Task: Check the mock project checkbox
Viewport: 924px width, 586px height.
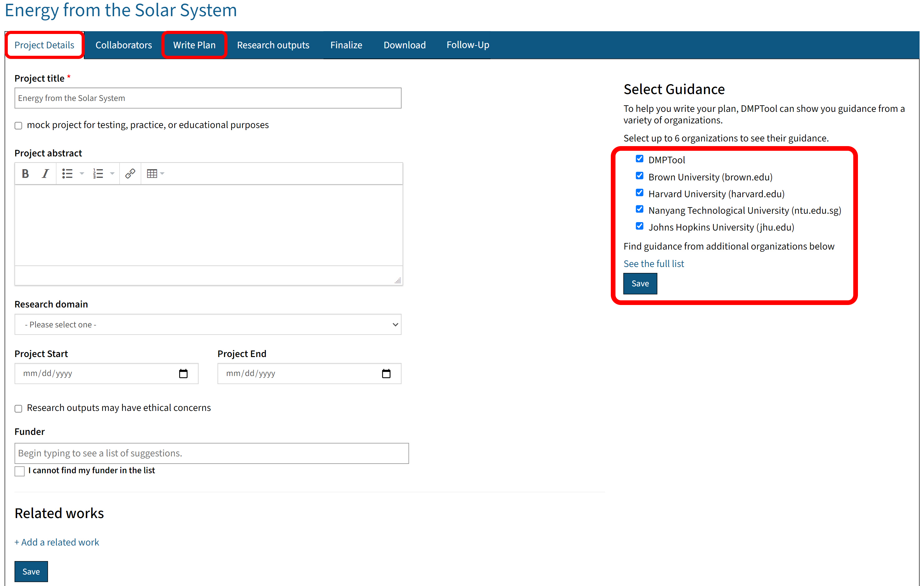Action: coord(18,126)
